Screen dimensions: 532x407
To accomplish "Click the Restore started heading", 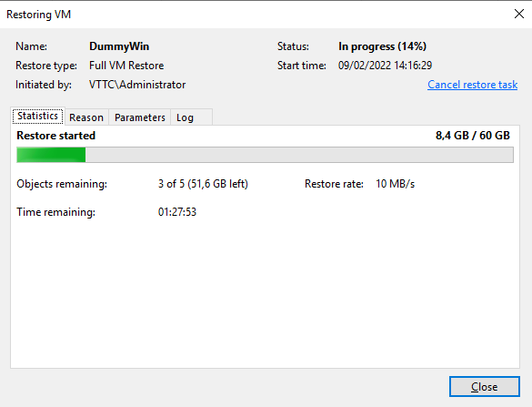I will [56, 136].
